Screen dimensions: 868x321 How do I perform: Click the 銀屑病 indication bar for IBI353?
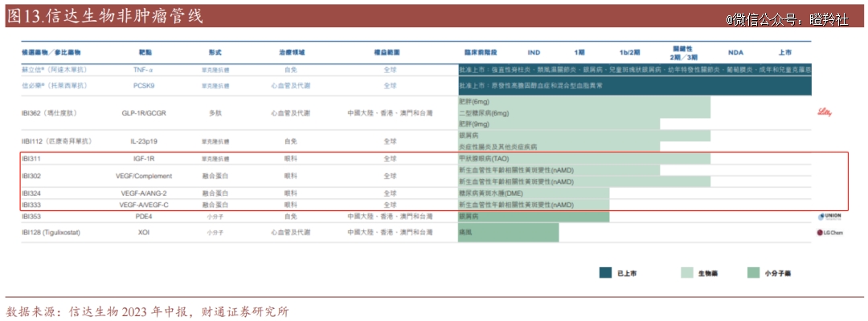[534, 217]
